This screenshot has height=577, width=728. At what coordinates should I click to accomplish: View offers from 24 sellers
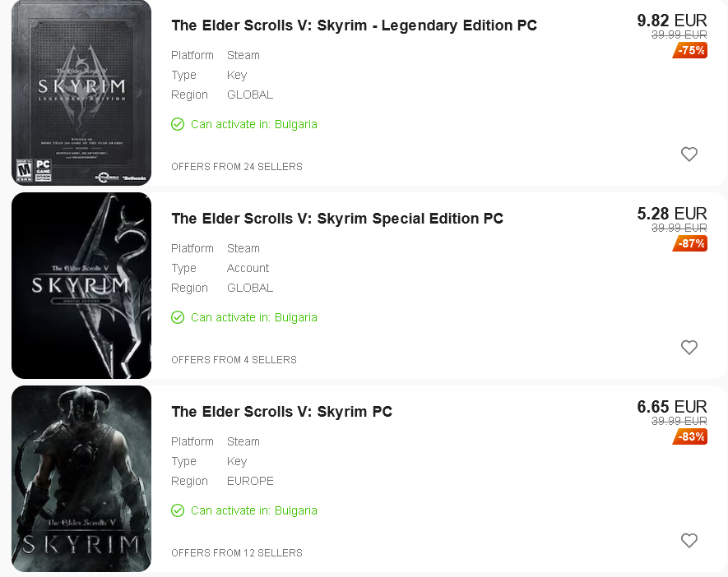coord(237,167)
